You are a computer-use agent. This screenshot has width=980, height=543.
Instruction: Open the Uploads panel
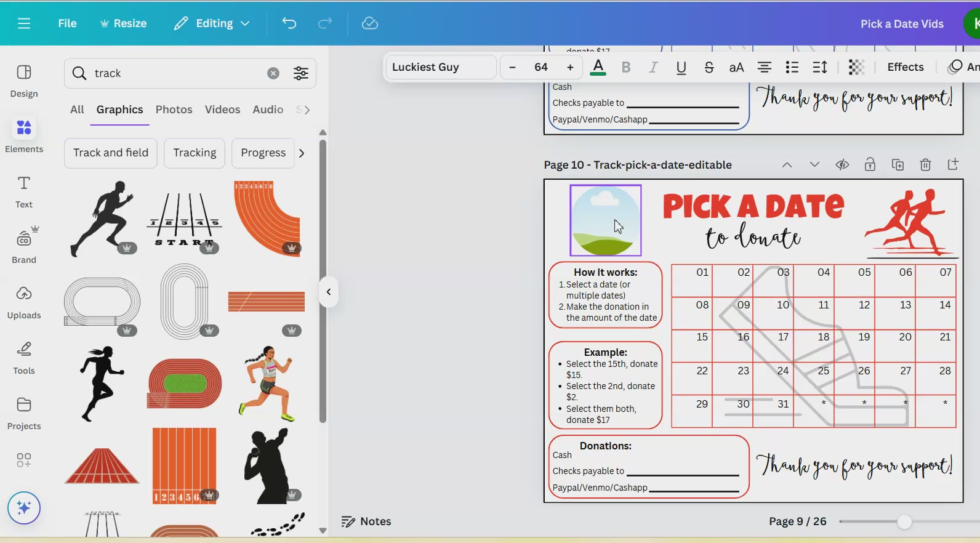point(24,302)
